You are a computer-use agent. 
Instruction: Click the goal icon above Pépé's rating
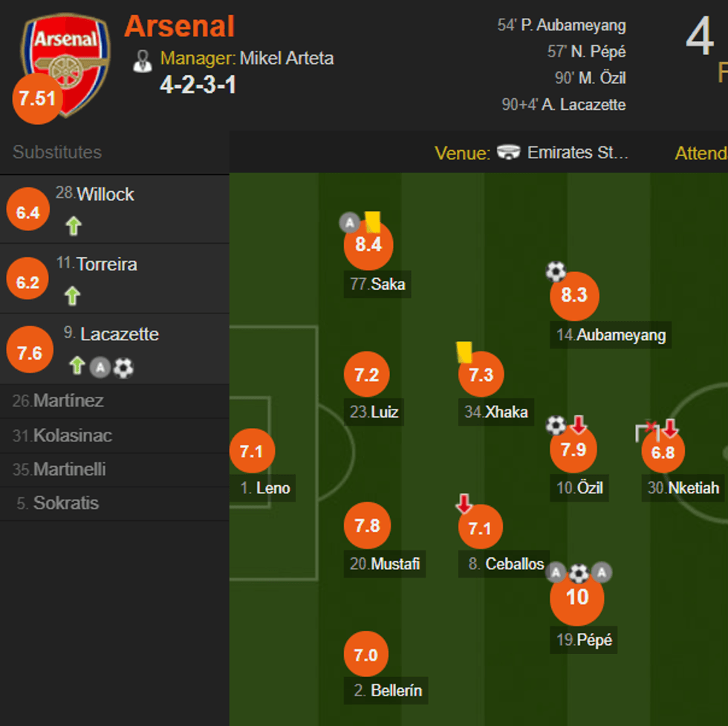click(579, 573)
